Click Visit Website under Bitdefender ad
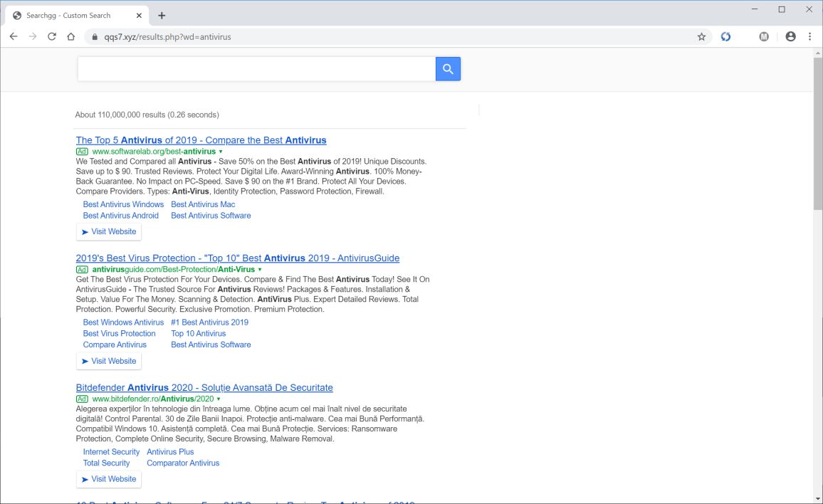Image resolution: width=823 pixels, height=504 pixels. tap(109, 479)
